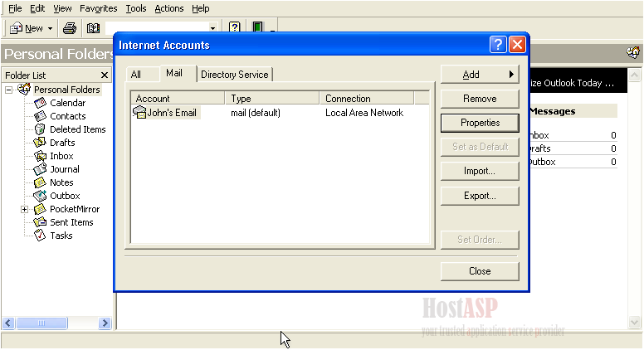The width and height of the screenshot is (644, 350).
Task: Click the PocketMirror folder icon
Action: (x=40, y=209)
